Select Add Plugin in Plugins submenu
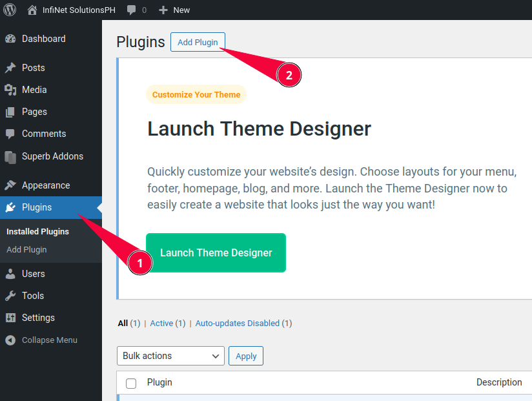 [x=26, y=249]
